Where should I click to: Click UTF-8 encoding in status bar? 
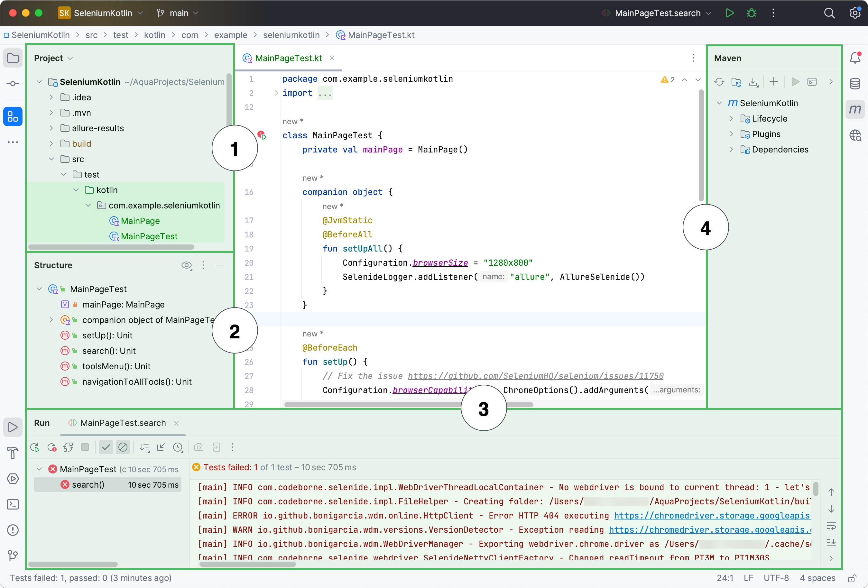776,578
